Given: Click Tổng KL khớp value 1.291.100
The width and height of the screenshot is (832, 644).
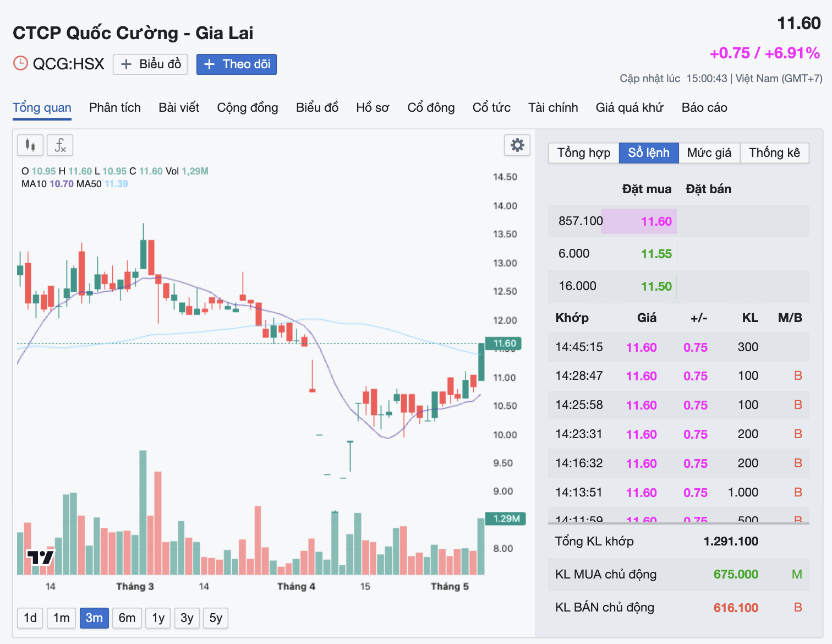Looking at the screenshot, I should [x=731, y=542].
